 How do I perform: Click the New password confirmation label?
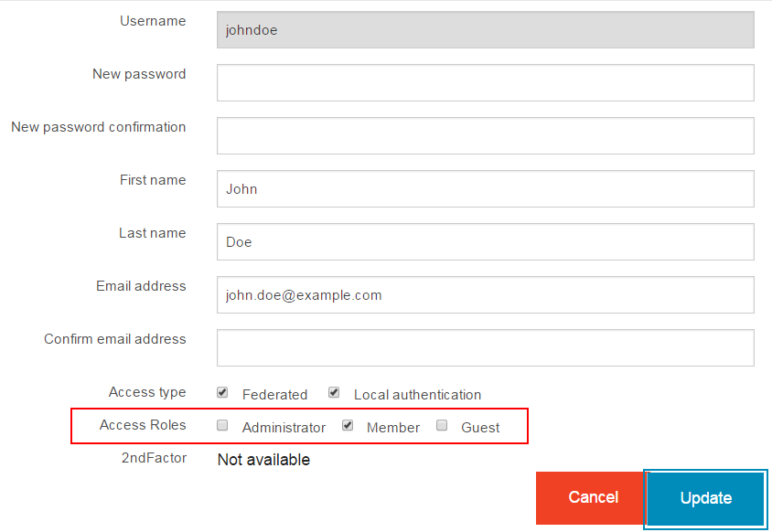[99, 127]
